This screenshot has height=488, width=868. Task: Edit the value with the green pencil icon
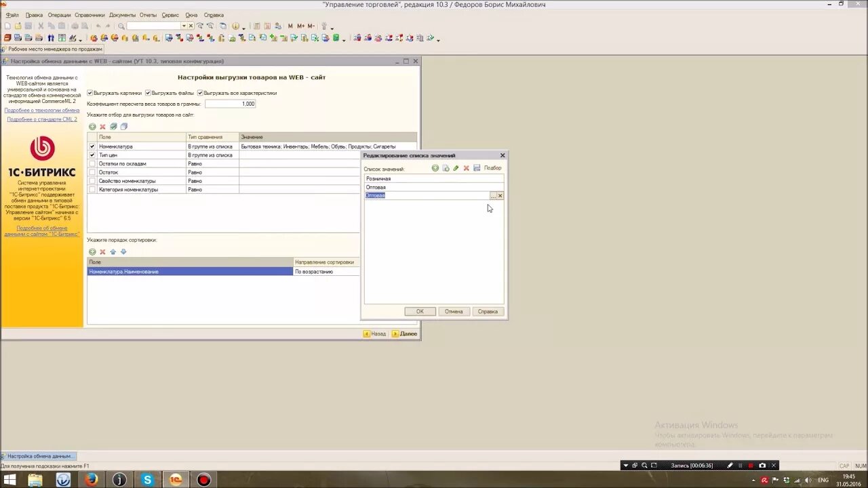point(456,168)
